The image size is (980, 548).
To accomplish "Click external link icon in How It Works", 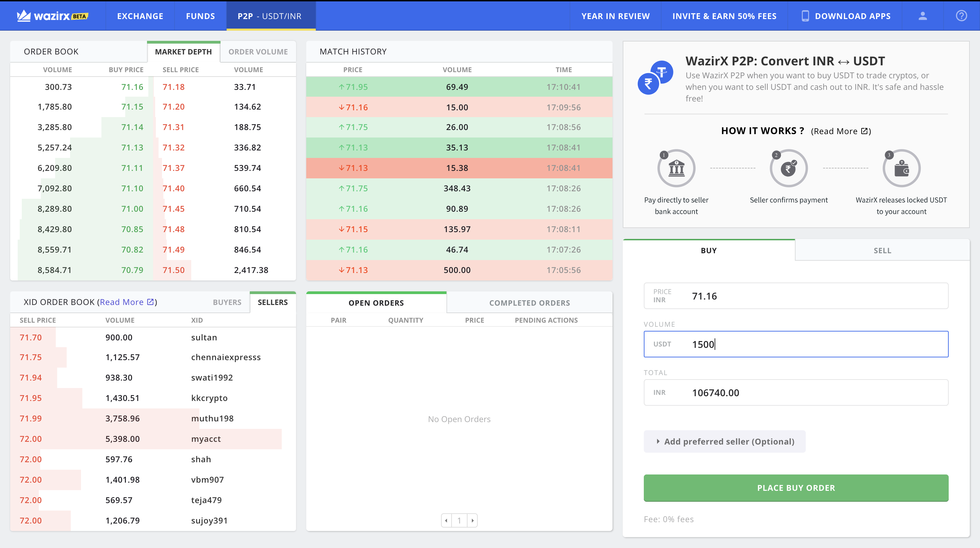I will point(864,131).
